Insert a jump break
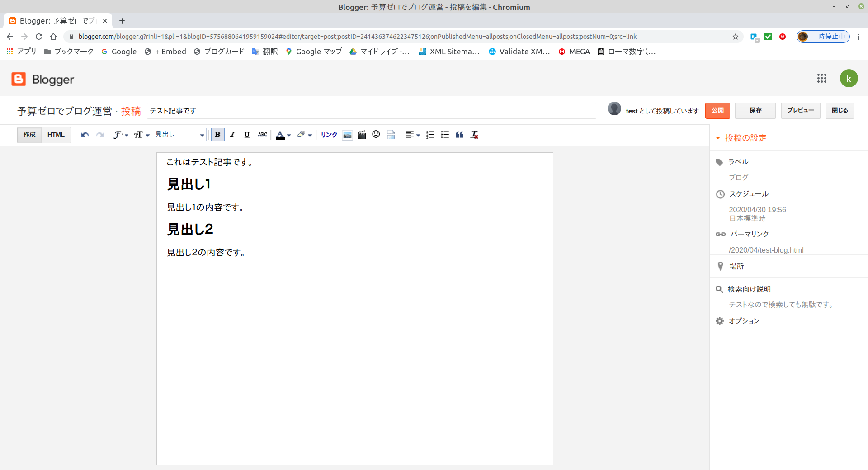868x470 pixels. coord(392,135)
